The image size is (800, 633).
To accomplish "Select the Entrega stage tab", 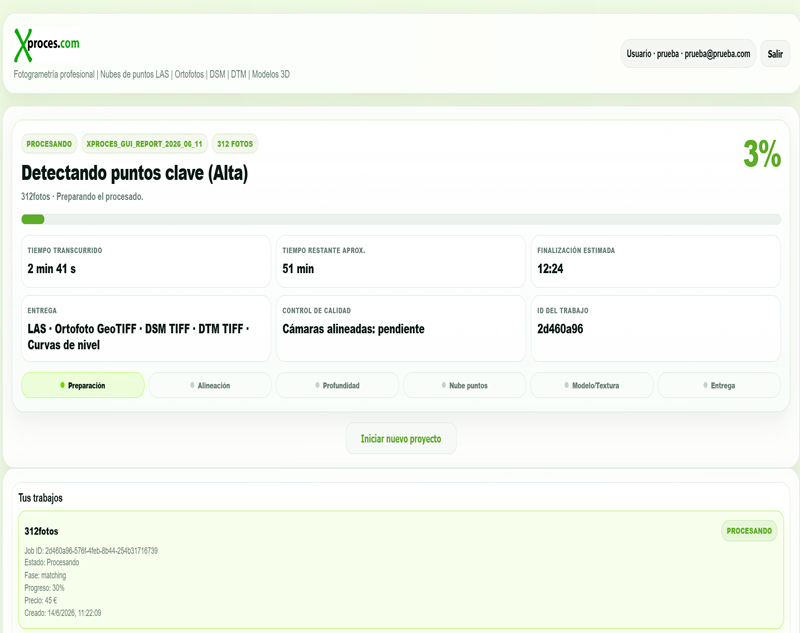I will pos(719,385).
